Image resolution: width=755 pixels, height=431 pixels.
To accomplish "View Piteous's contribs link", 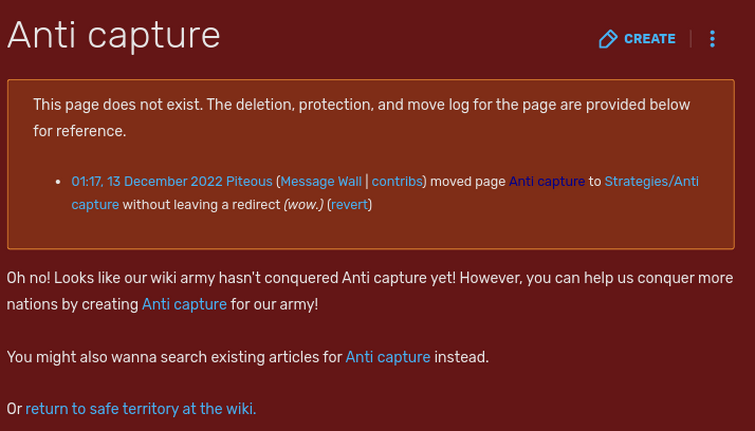I will pyautogui.click(x=397, y=182).
